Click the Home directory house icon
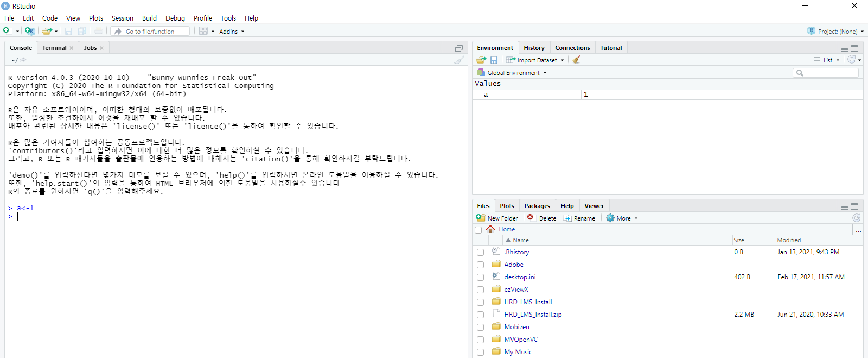 pyautogui.click(x=490, y=229)
